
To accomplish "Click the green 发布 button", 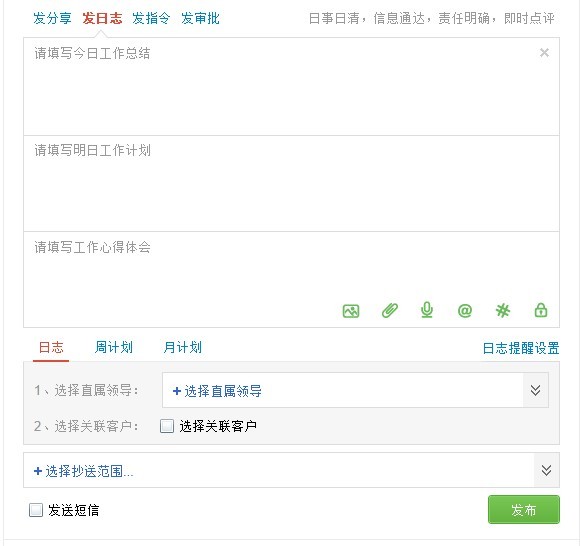I will (523, 509).
